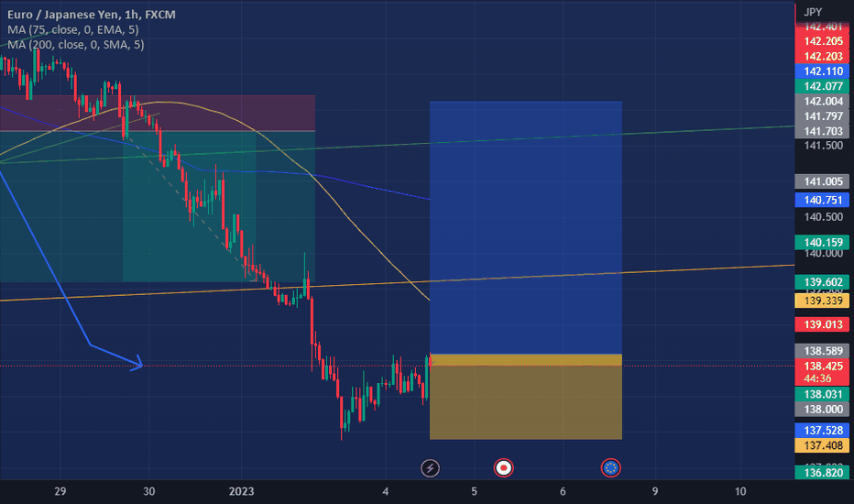Click the 10 date label on time axis
This screenshot has width=854, height=504.
pyautogui.click(x=740, y=491)
